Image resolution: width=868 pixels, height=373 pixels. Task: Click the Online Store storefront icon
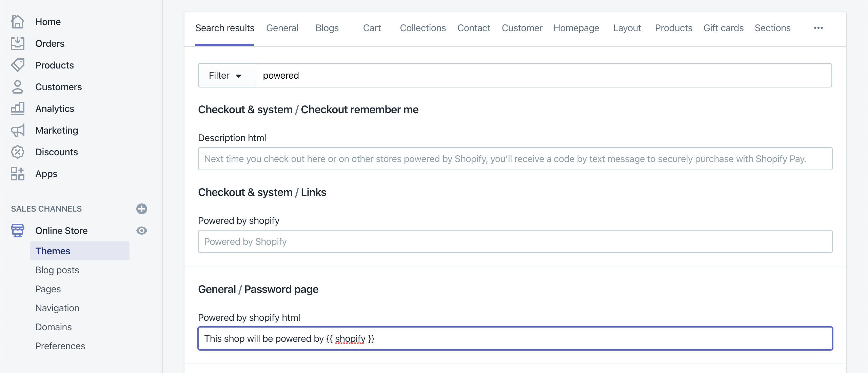17,231
